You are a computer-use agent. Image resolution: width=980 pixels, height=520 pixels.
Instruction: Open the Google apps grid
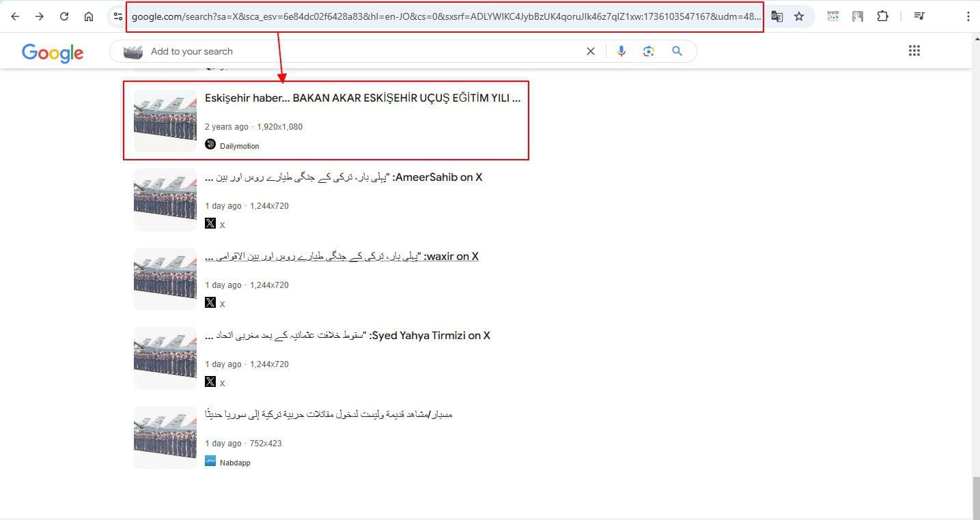tap(914, 50)
